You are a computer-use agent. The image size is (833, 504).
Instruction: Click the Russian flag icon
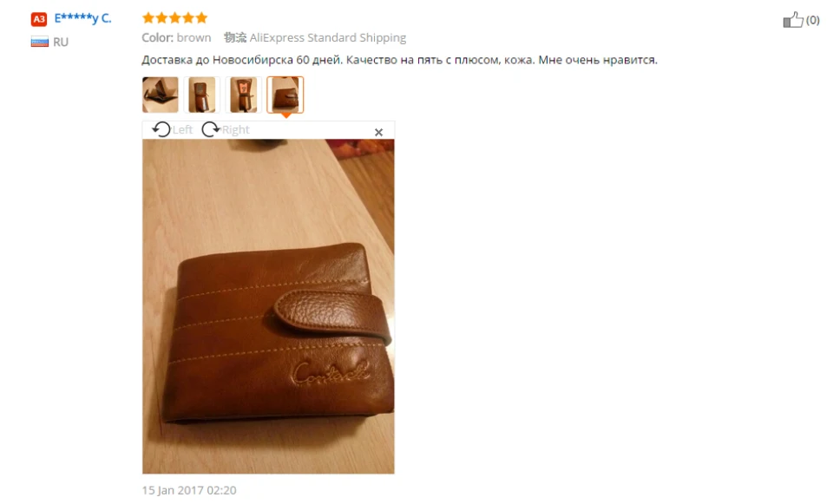[39, 42]
